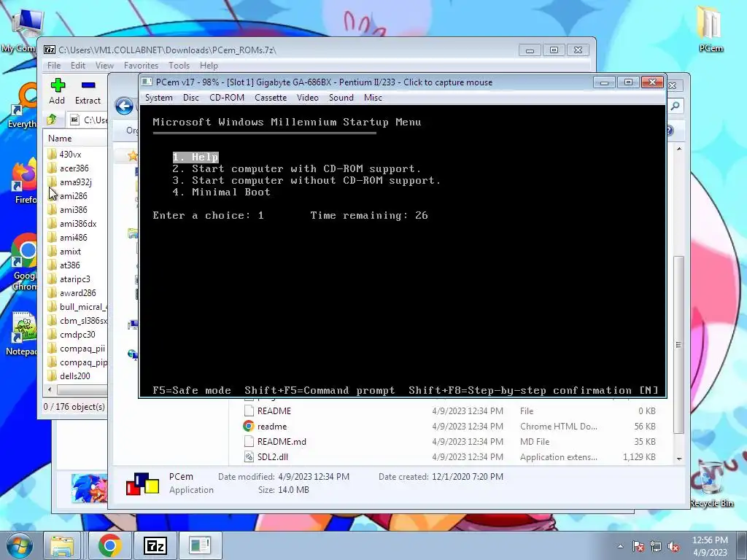Maximize the 7-Zip window
Image resolution: width=747 pixels, height=560 pixels.
pos(554,50)
